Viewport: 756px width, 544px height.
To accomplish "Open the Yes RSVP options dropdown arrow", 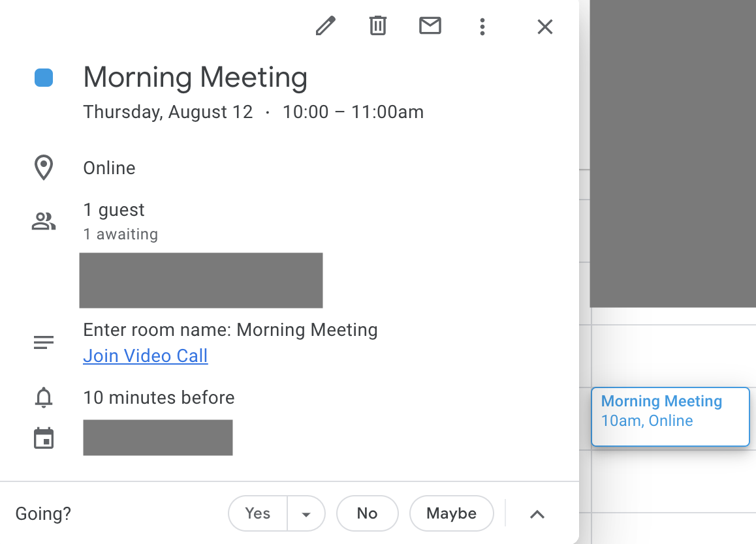I will 306,513.
